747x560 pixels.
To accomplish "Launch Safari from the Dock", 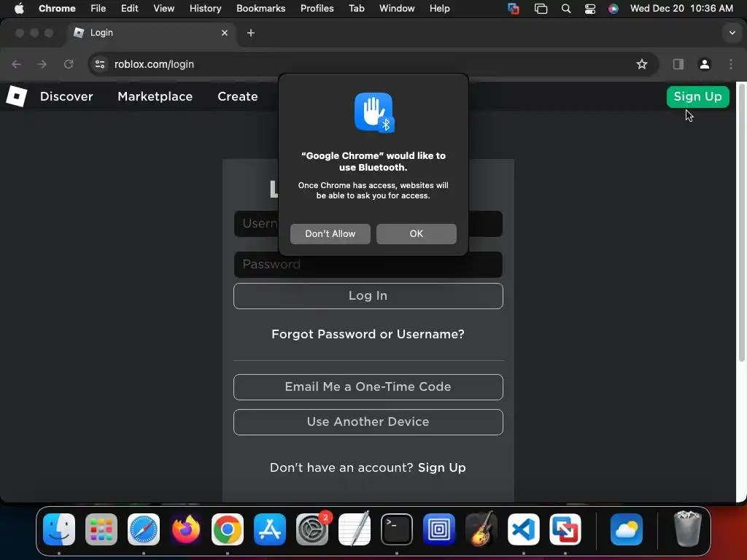I will pos(144,529).
